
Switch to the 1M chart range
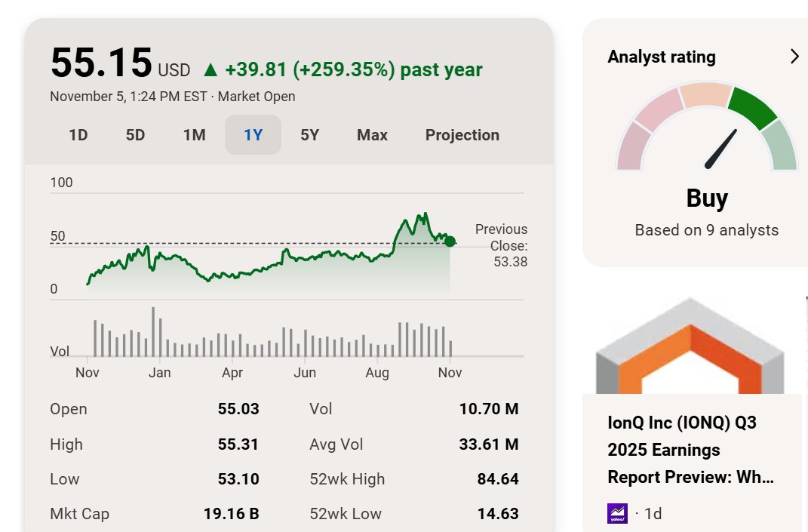[x=195, y=135]
